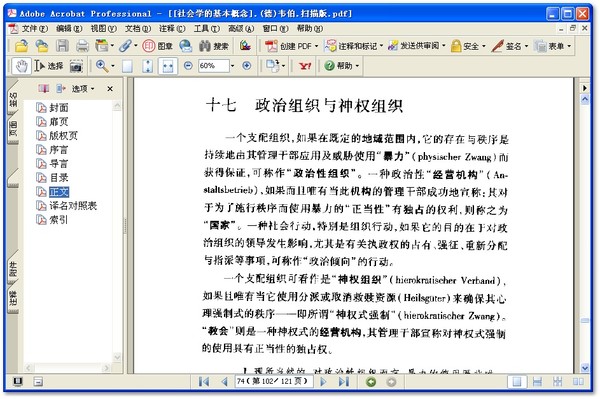Switch to Facing pages layout
The image size is (600, 399).
pos(578,381)
